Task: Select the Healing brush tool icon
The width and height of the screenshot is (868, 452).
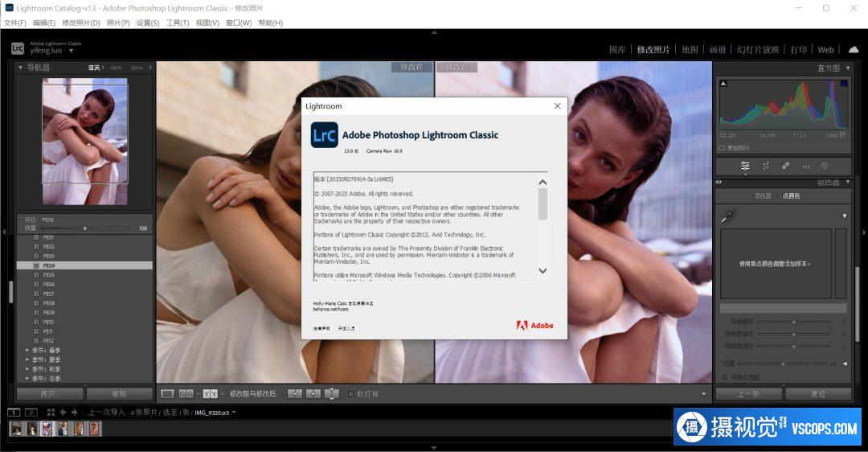Action: 785,166
